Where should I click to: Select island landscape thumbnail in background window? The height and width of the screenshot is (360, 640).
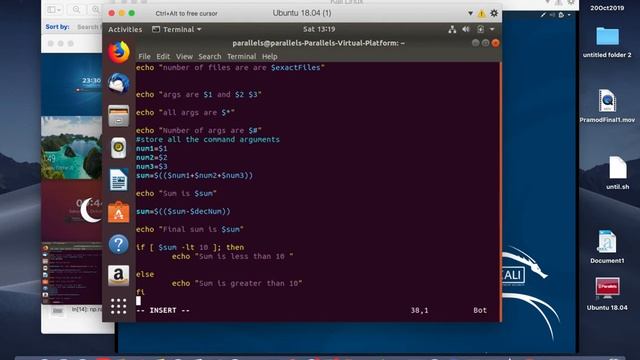(72, 148)
